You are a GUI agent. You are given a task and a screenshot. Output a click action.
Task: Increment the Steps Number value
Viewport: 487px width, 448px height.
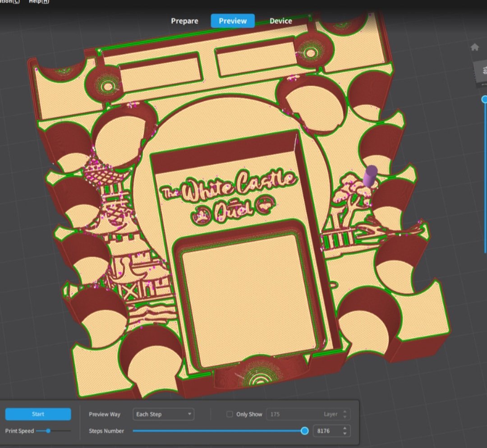tap(345, 429)
